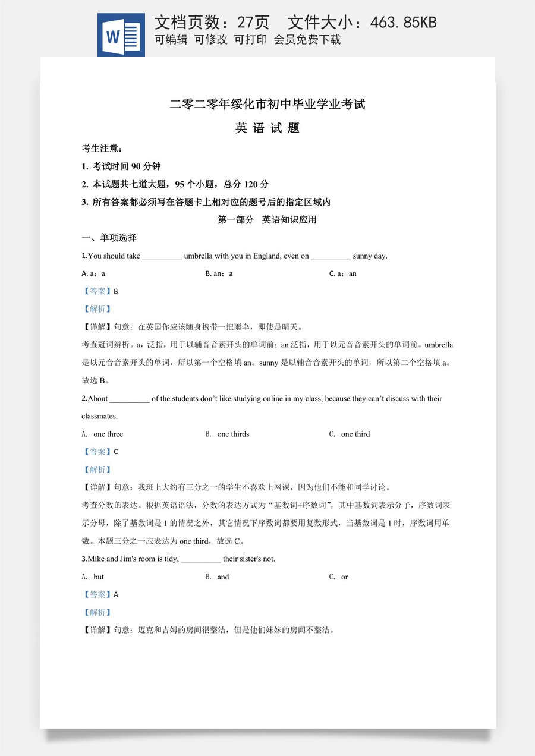The height and width of the screenshot is (756, 535).
Task: Click option 'A. but'
Action: click(93, 577)
